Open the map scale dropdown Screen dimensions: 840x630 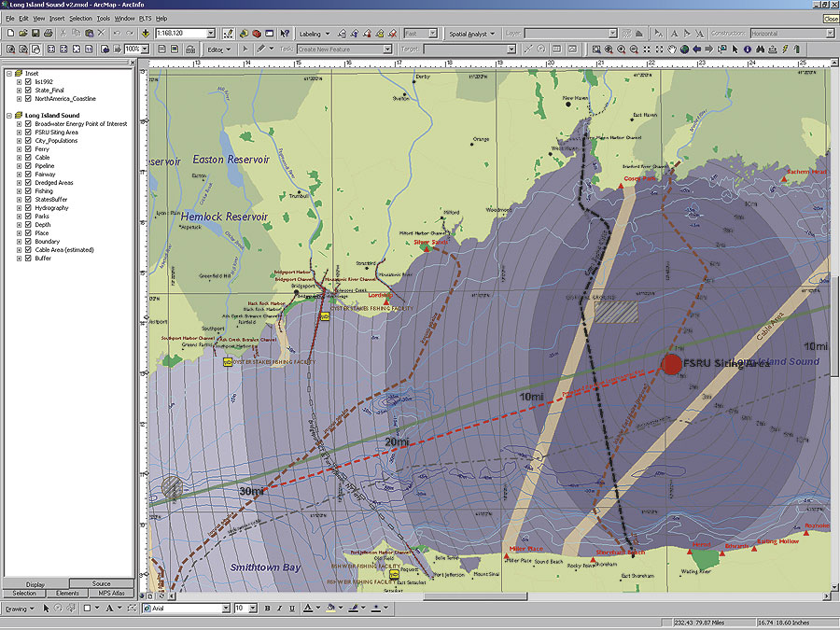212,34
